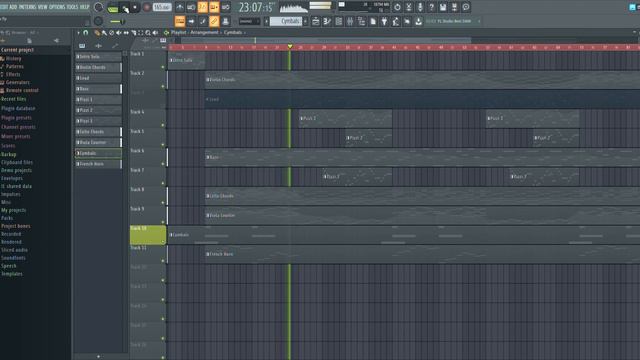Image resolution: width=640 pixels, height=360 pixels.
Task: Click the save project floppy icon
Action: coord(443,7)
